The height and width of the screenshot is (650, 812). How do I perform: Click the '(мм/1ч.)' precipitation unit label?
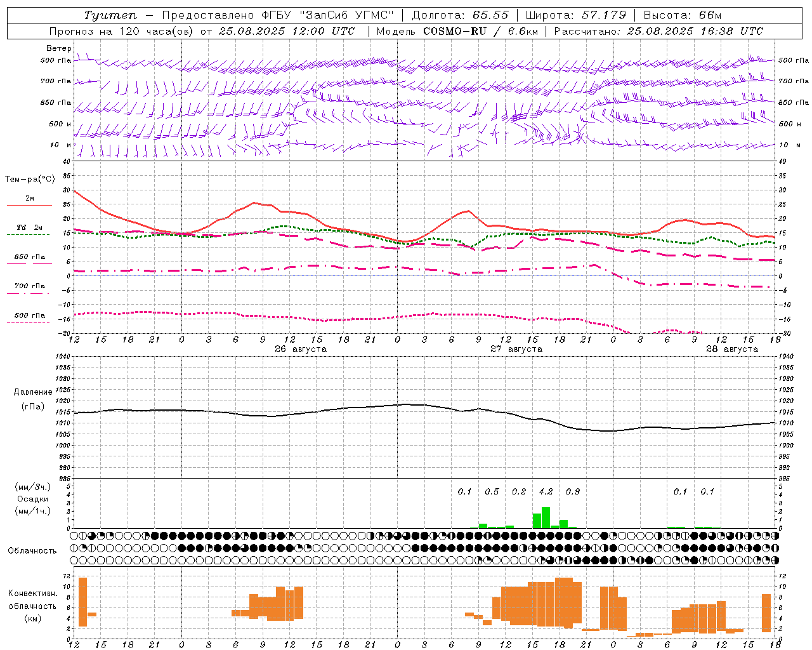click(x=33, y=511)
